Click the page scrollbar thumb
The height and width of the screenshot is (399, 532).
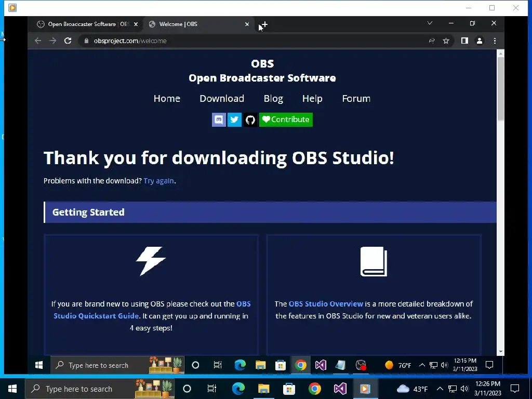point(500,88)
